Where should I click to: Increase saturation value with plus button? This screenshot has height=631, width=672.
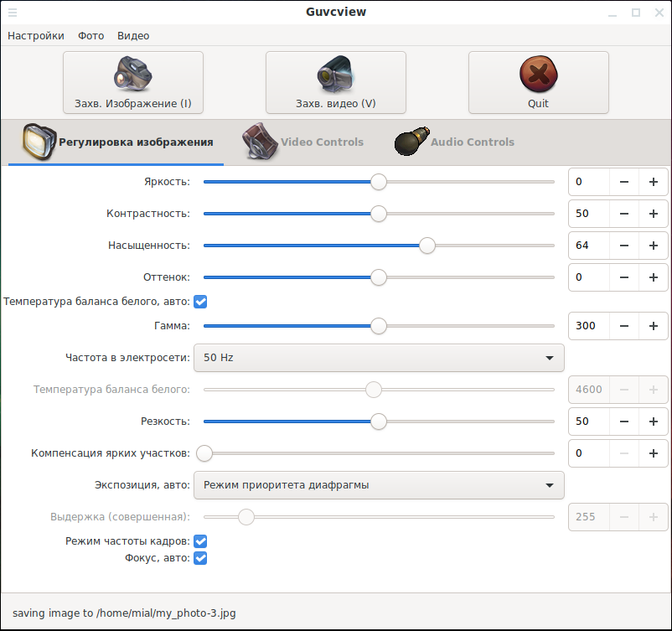pos(653,246)
